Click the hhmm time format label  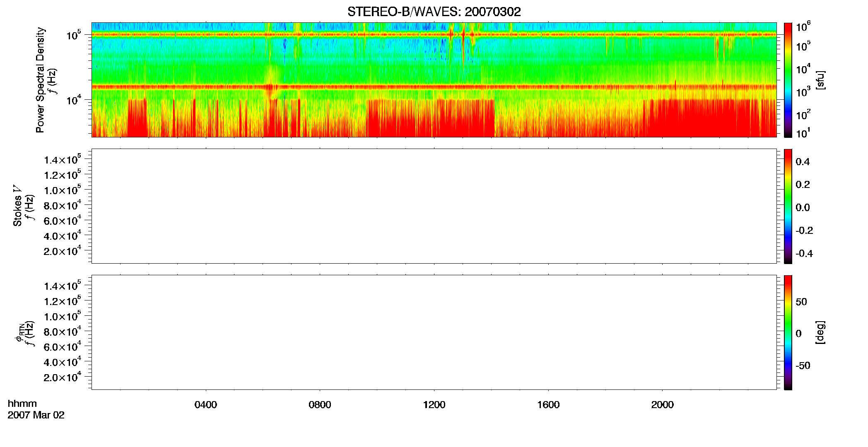pos(22,404)
